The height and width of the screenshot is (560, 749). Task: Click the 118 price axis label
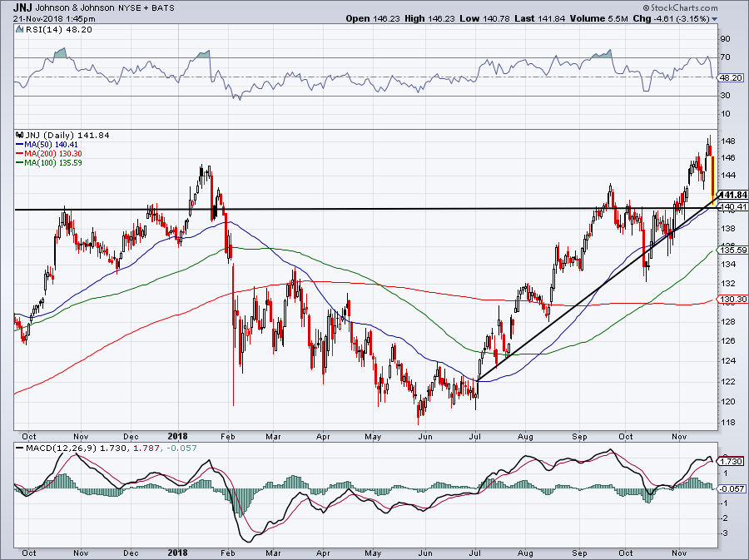tap(728, 423)
